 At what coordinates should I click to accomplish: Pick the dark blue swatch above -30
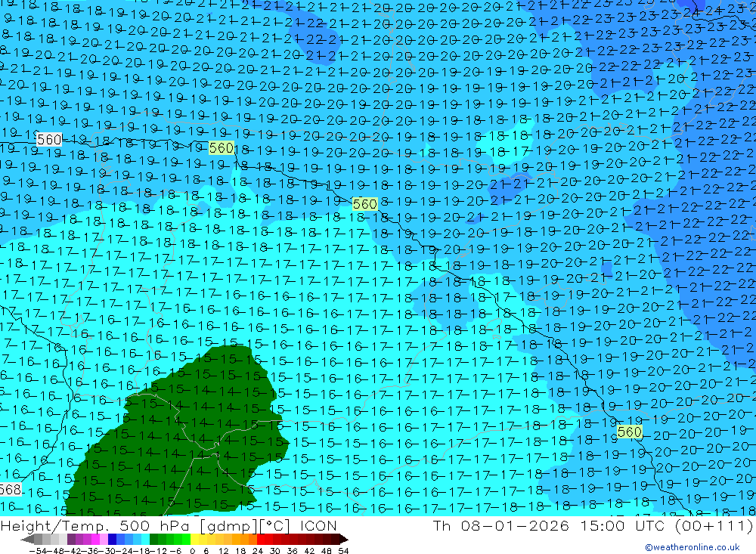click(112, 540)
